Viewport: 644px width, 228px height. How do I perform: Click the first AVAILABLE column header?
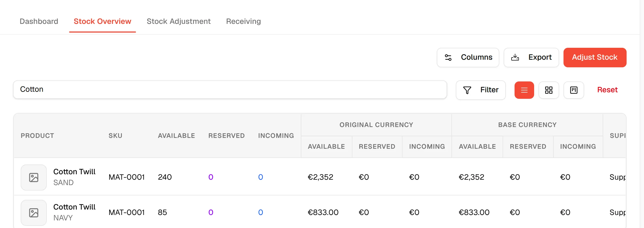[177, 136]
